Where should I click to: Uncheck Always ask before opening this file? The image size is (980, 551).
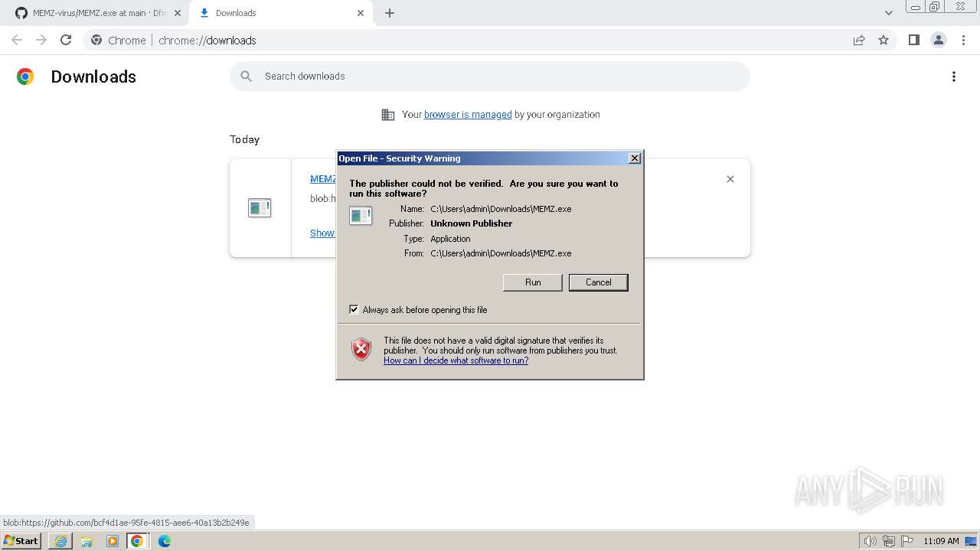(354, 309)
